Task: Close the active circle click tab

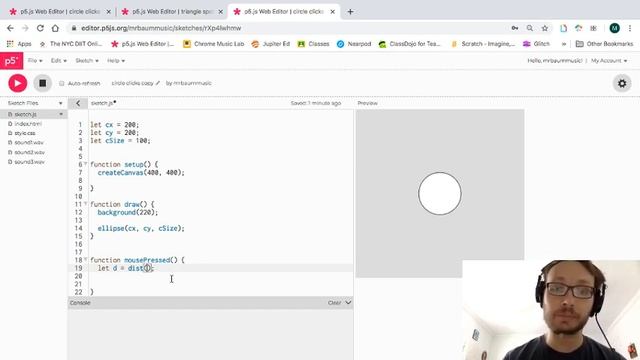Action: 333,12
